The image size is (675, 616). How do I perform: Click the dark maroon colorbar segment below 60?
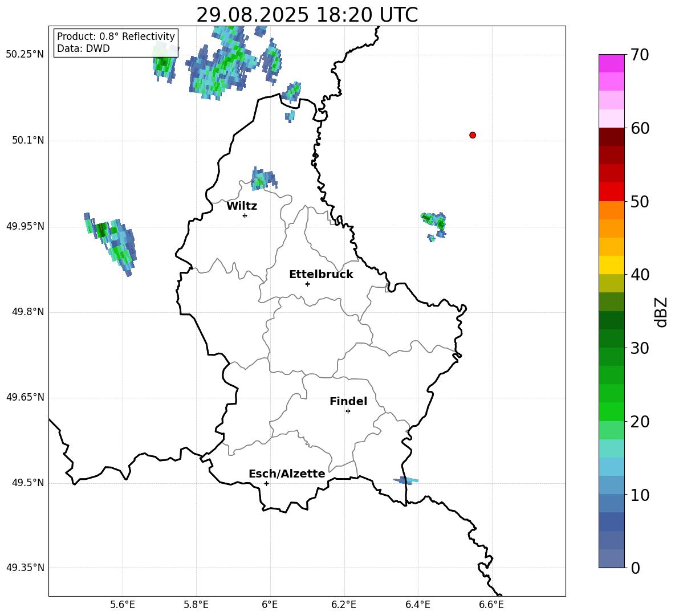[x=612, y=137]
